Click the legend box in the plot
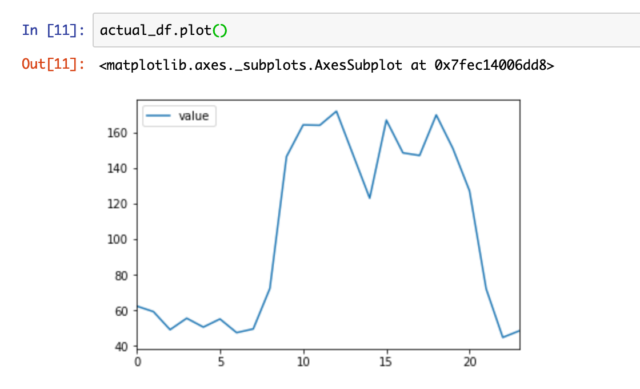This screenshot has width=640, height=389. point(179,116)
